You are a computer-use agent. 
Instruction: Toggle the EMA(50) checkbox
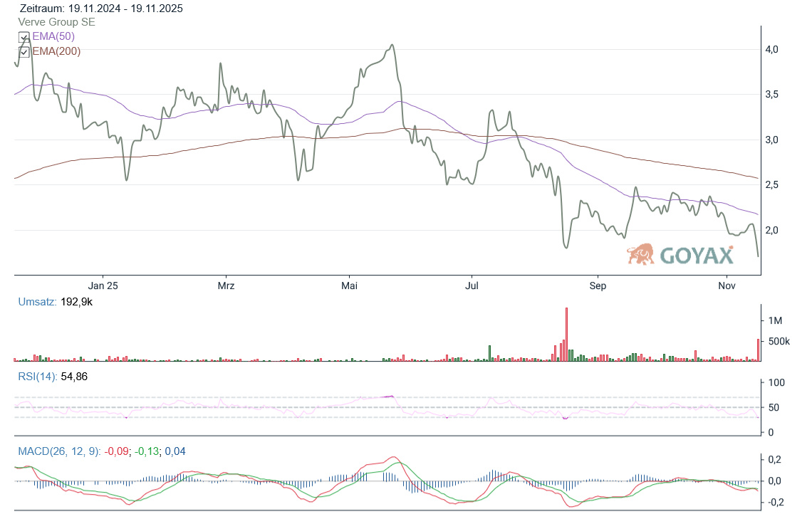click(x=24, y=37)
